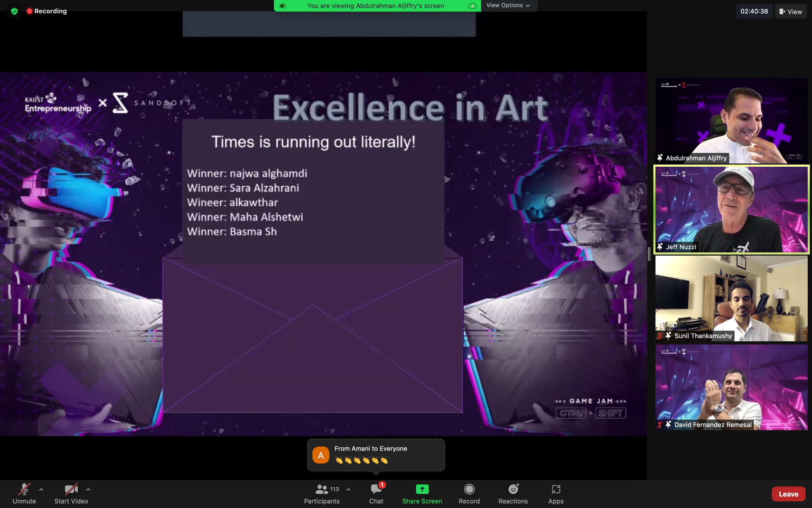Click the green encryption shield icon
This screenshot has height=508, width=812.
point(14,11)
